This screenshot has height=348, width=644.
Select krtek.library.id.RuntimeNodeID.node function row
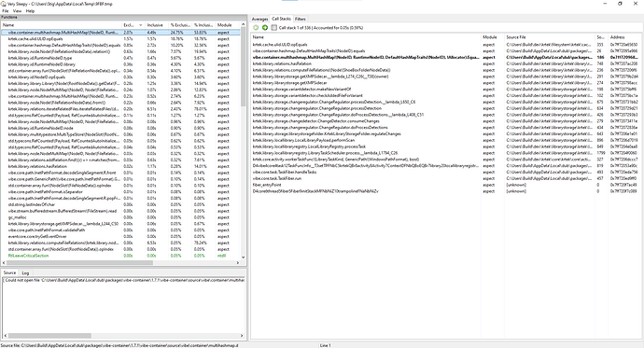pyautogui.click(x=120, y=128)
